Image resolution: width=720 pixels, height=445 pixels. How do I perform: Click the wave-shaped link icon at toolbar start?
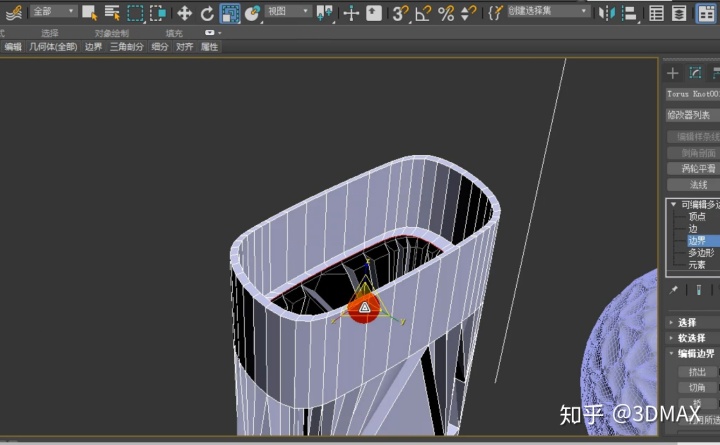click(x=14, y=13)
